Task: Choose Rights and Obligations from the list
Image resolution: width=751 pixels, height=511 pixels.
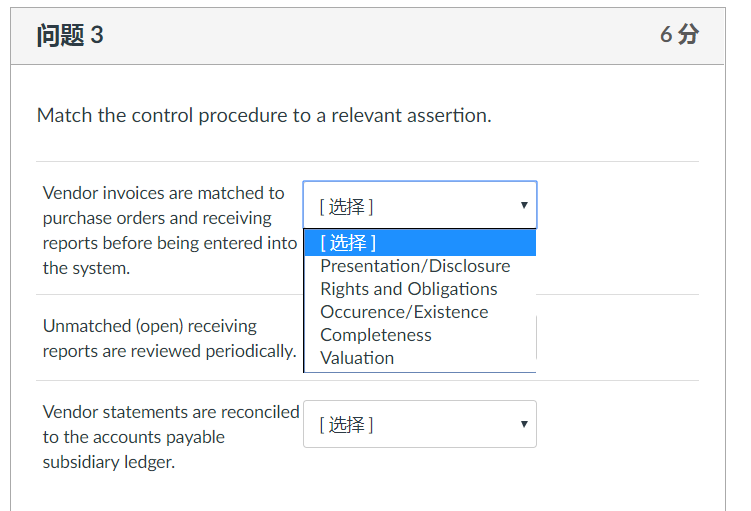Action: (420, 289)
